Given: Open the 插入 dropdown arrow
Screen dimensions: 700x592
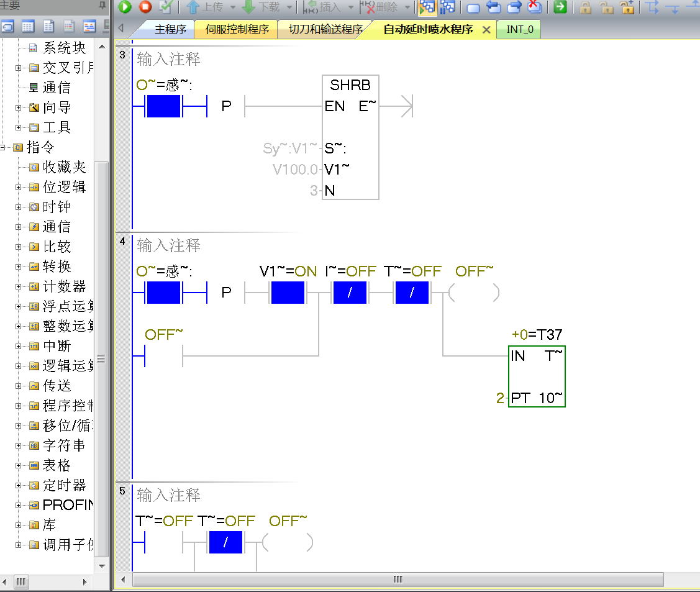Looking at the screenshot, I should click(351, 7).
